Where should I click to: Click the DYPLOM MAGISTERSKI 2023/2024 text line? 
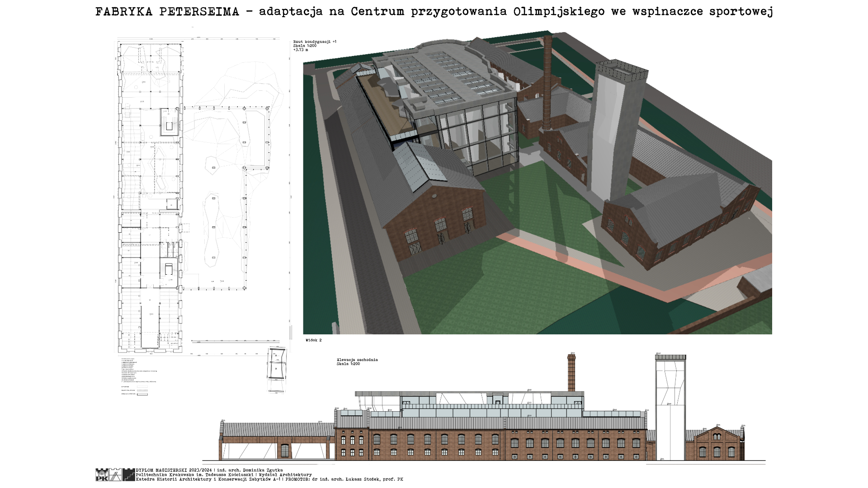pos(209,470)
